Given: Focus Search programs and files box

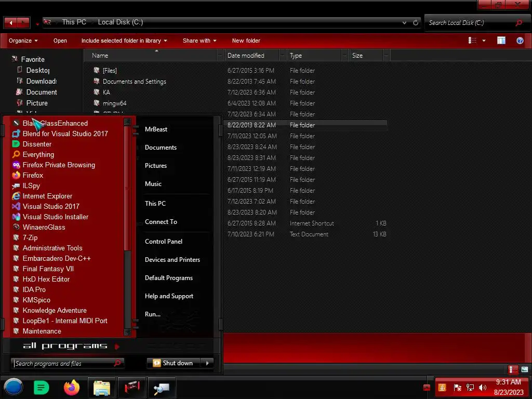Looking at the screenshot, I should click(x=67, y=363).
